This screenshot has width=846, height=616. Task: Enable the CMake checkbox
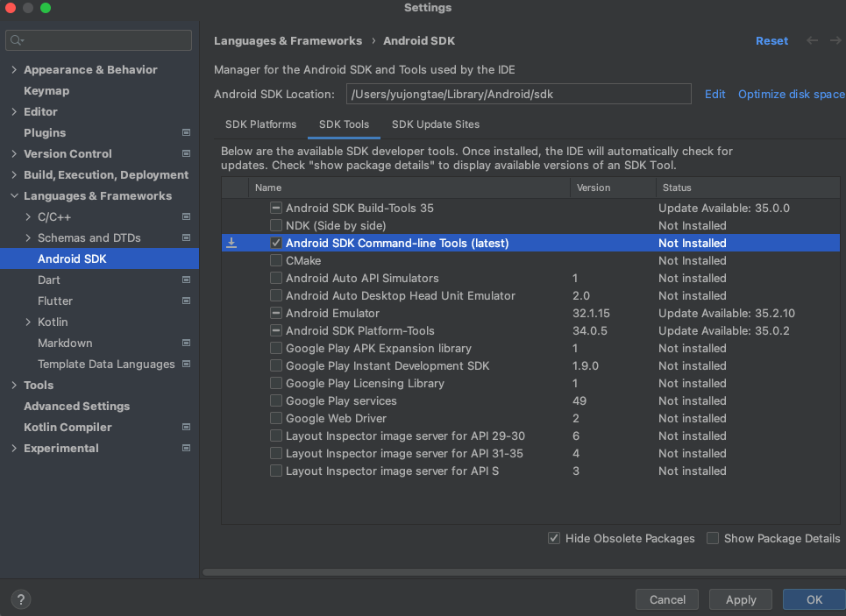click(276, 260)
